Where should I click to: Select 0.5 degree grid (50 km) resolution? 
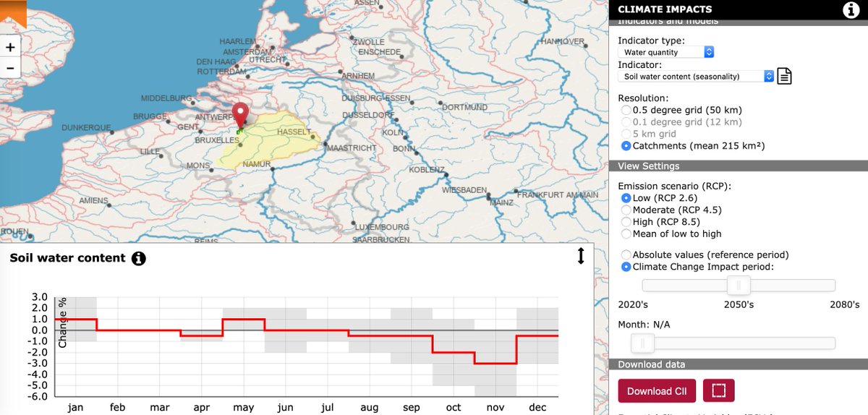coord(626,110)
